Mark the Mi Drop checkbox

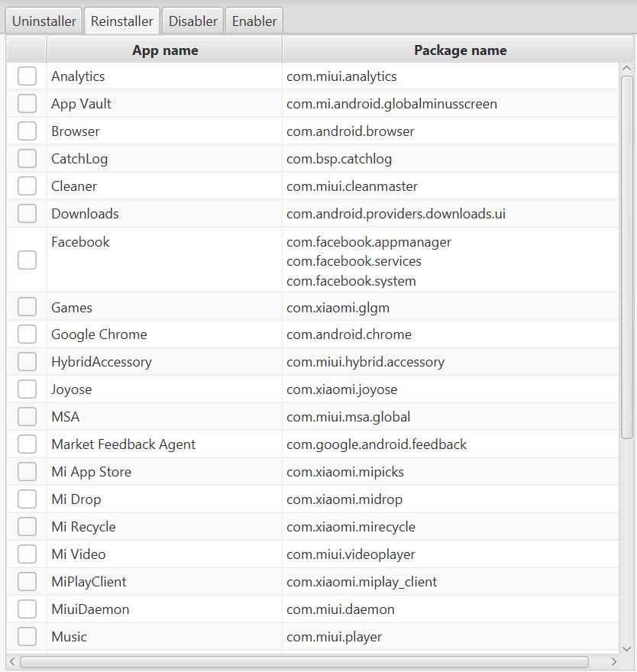[x=27, y=499]
